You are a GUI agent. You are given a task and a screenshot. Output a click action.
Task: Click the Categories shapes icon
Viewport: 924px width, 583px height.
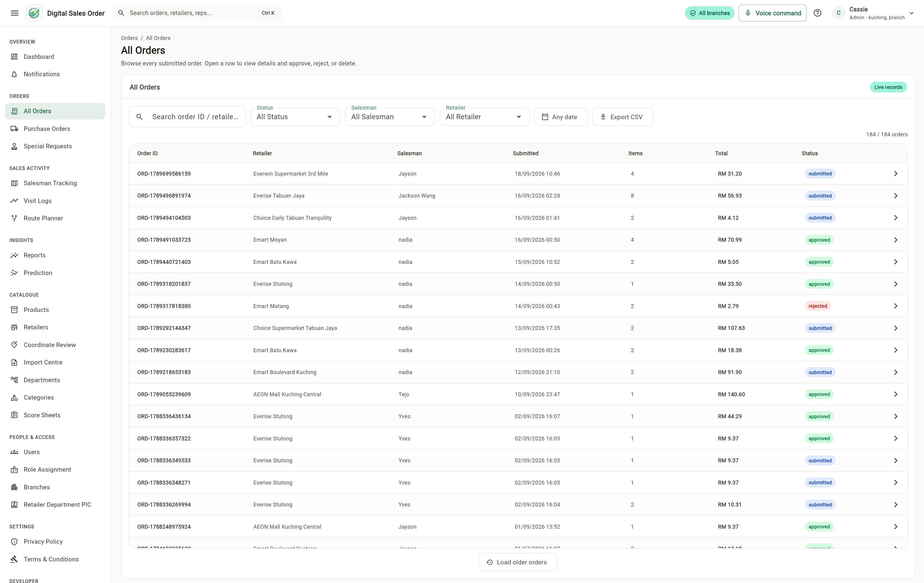14,397
